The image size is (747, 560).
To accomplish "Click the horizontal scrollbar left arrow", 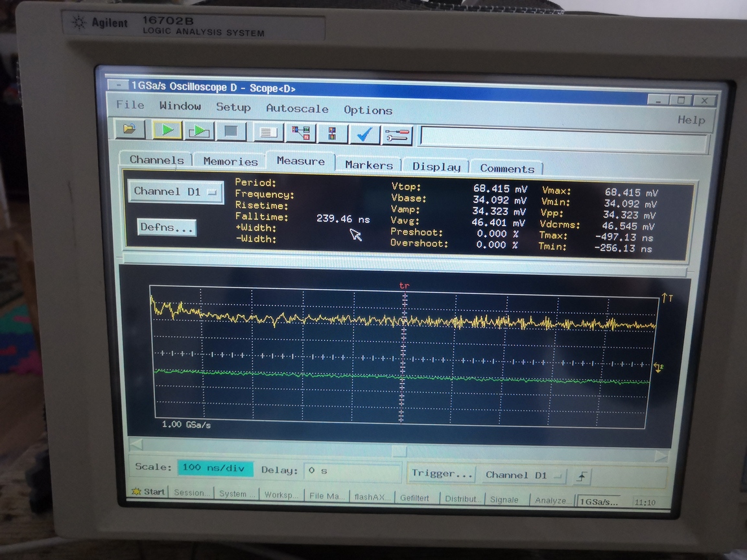I will (x=136, y=444).
